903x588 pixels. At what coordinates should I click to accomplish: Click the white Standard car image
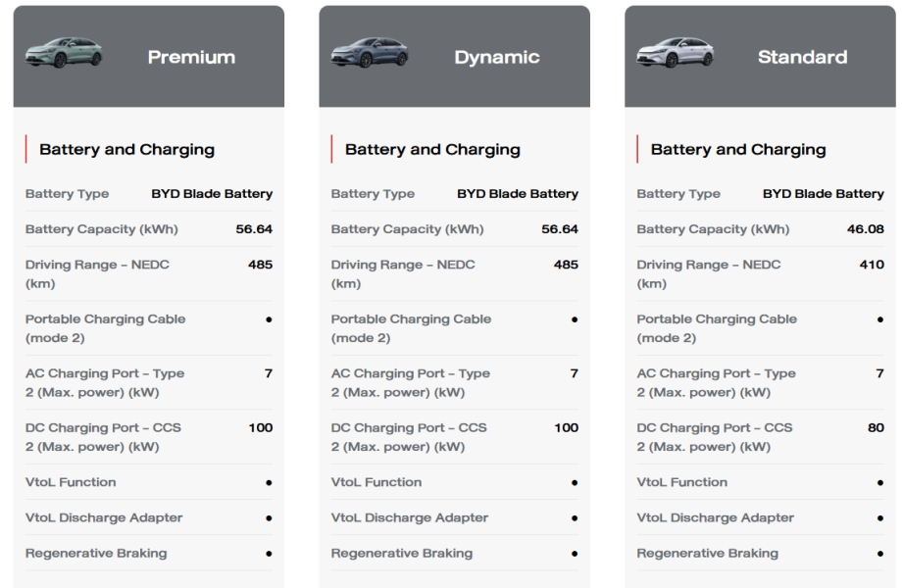[676, 53]
